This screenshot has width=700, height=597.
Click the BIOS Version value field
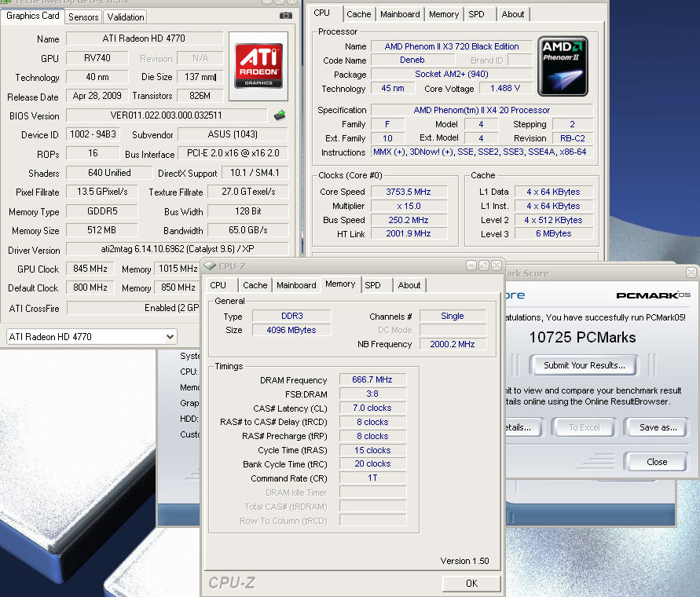click(x=166, y=115)
